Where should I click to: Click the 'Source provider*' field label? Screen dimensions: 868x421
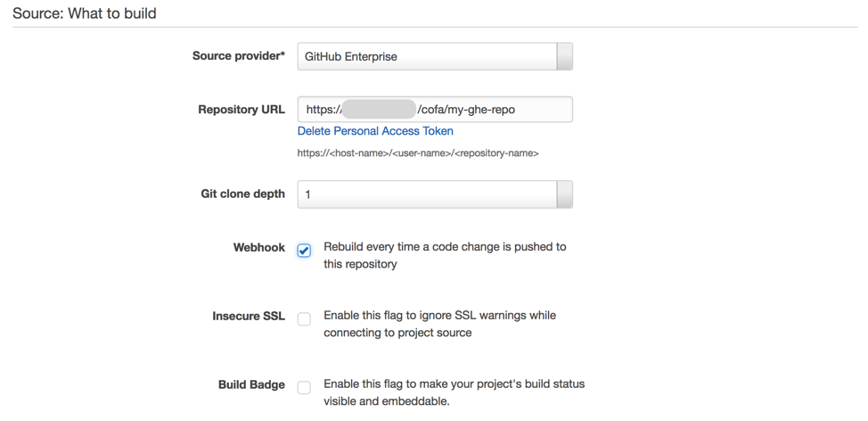tap(239, 56)
